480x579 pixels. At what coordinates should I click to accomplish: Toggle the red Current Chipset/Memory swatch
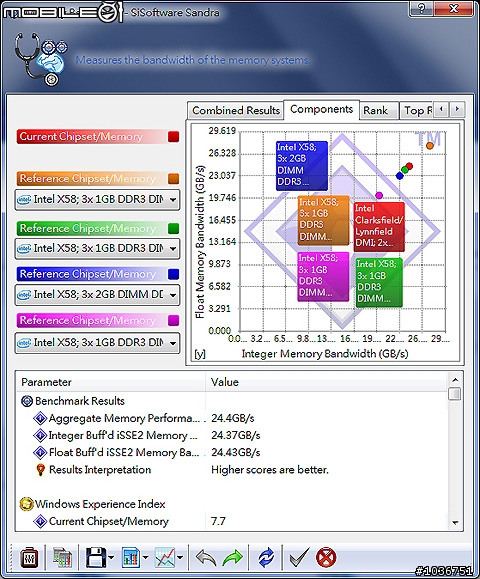[174, 137]
